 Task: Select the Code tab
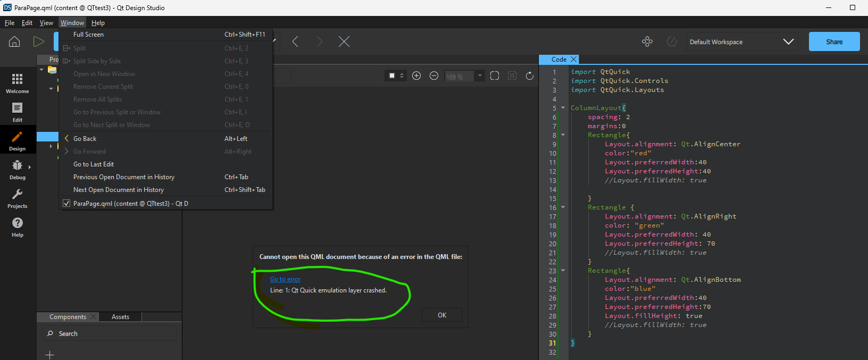pos(558,60)
